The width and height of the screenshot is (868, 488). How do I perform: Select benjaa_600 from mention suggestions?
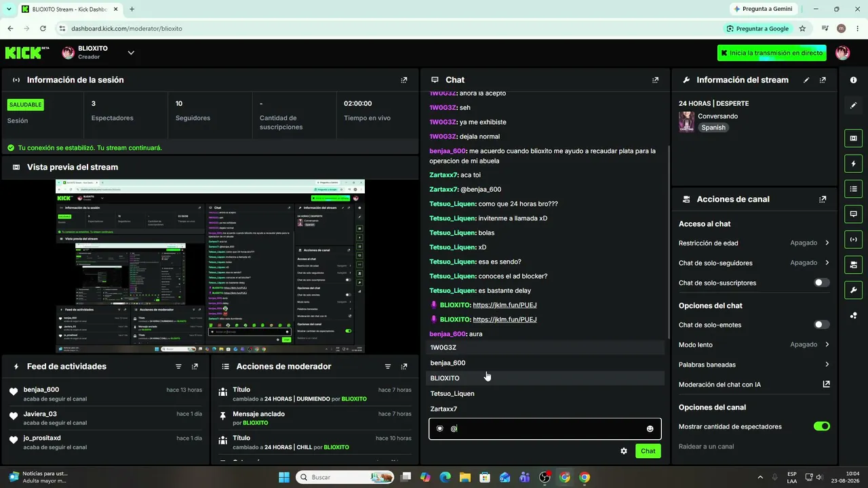545,363
